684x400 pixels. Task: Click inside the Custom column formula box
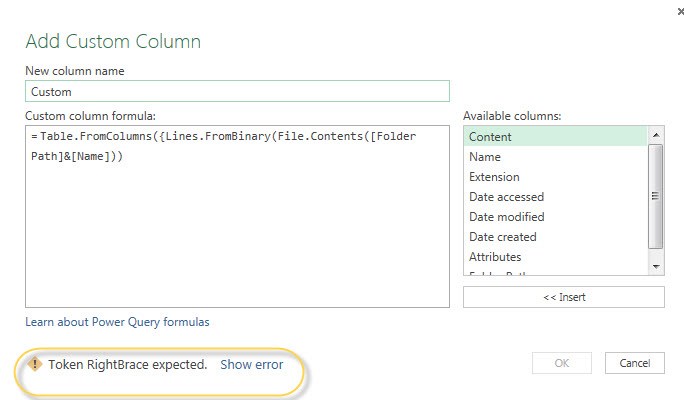click(x=237, y=216)
